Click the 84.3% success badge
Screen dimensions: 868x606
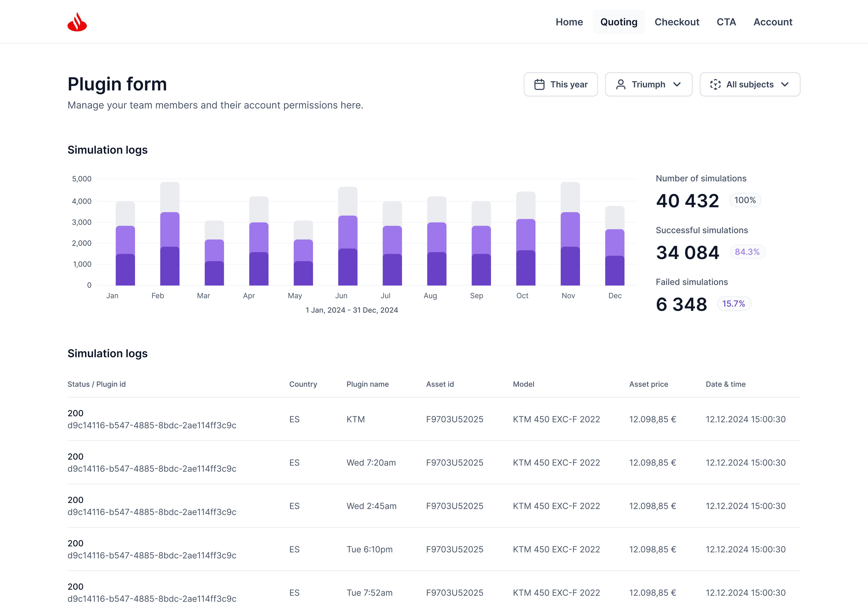tap(747, 252)
